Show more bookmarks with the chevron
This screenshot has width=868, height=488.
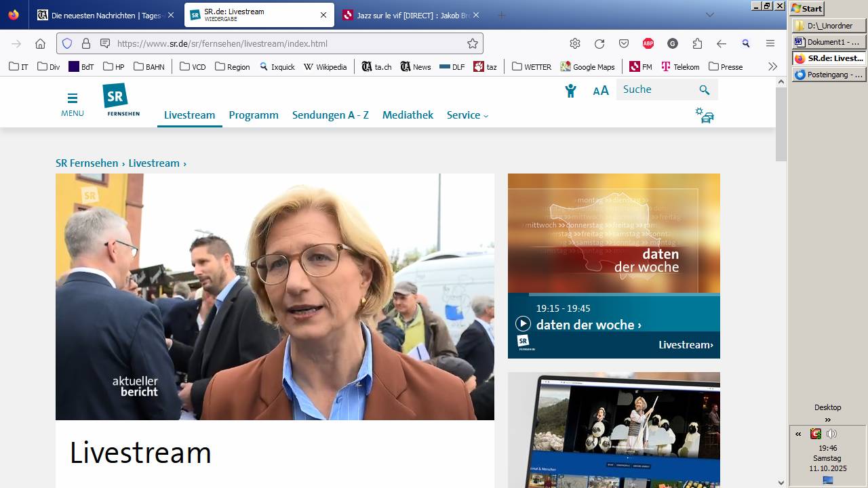click(x=772, y=66)
